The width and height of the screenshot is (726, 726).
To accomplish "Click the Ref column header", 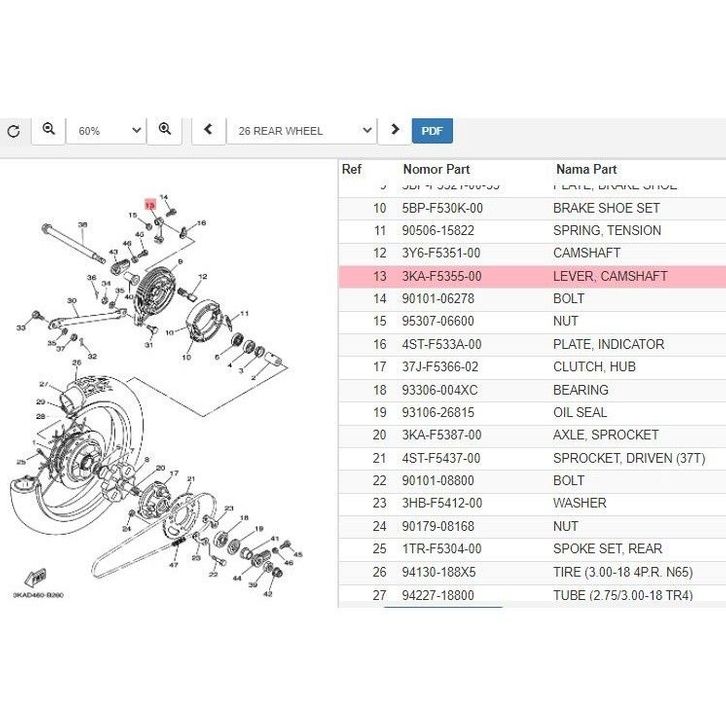I will coord(352,169).
